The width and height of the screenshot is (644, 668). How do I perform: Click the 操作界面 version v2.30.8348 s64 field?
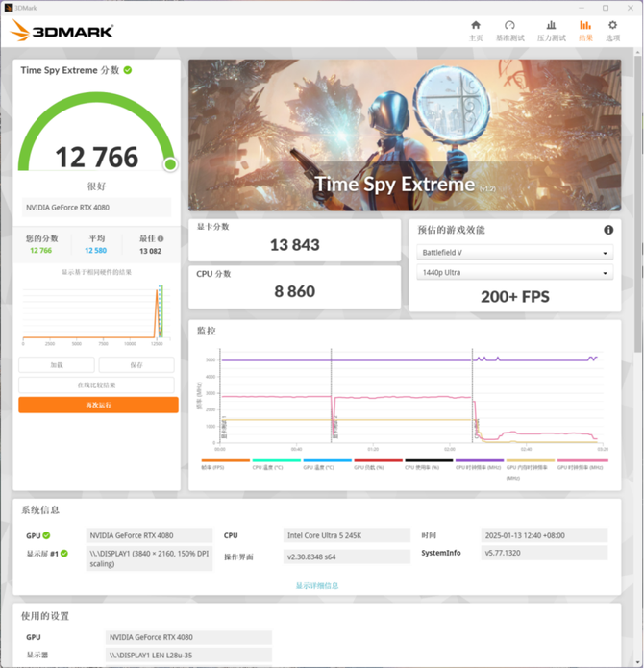(347, 557)
